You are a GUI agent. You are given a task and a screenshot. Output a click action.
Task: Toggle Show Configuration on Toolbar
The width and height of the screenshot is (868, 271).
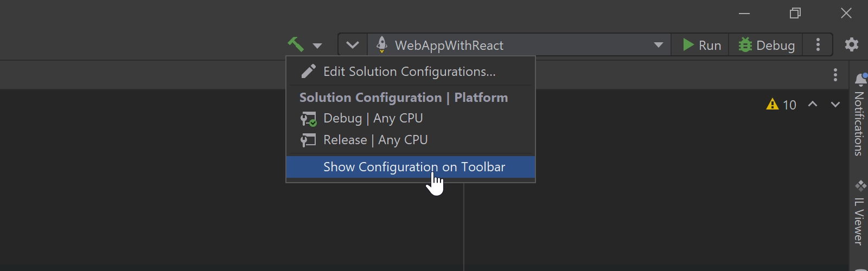[411, 167]
